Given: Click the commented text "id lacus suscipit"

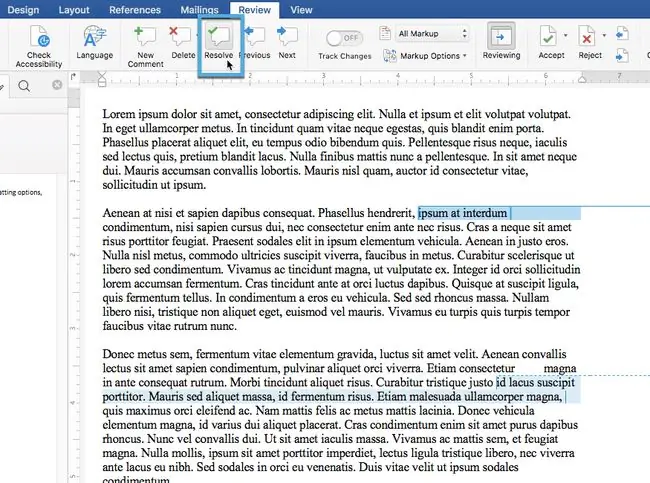Looking at the screenshot, I should 535,382.
